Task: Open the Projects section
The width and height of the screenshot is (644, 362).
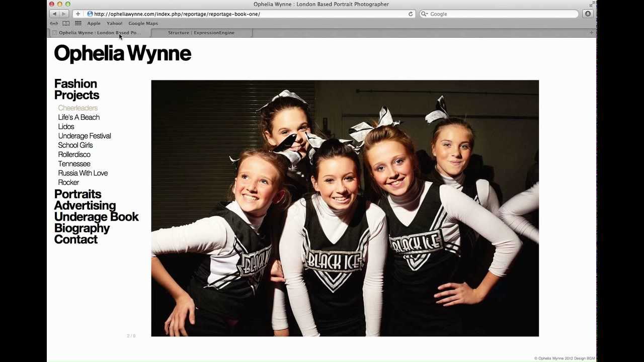Action: coord(76,95)
